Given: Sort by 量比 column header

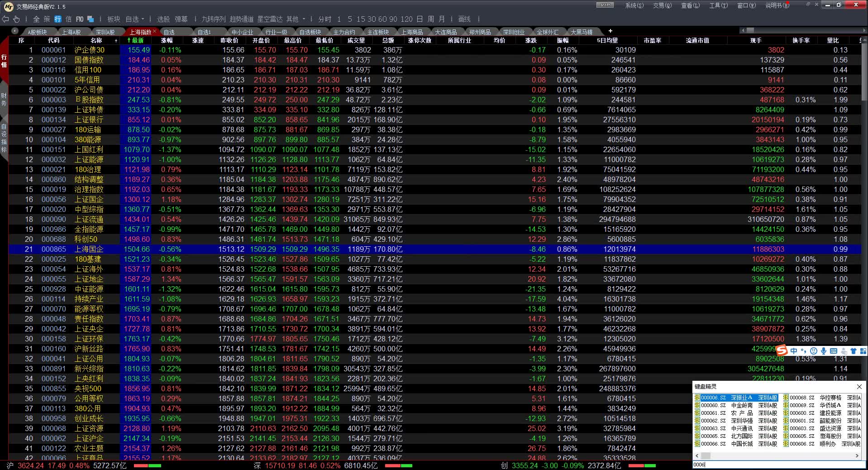Looking at the screenshot, I should pyautogui.click(x=833, y=40).
